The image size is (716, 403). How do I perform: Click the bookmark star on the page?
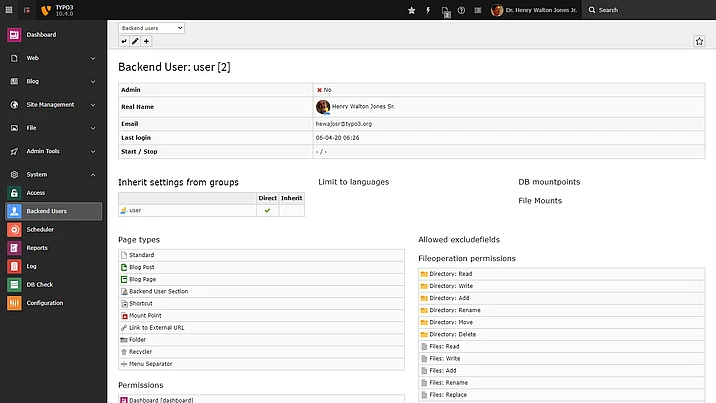[x=699, y=41]
